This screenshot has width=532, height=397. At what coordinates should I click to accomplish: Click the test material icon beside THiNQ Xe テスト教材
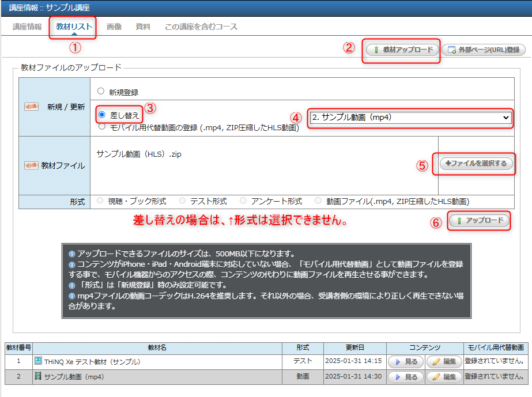(x=39, y=362)
